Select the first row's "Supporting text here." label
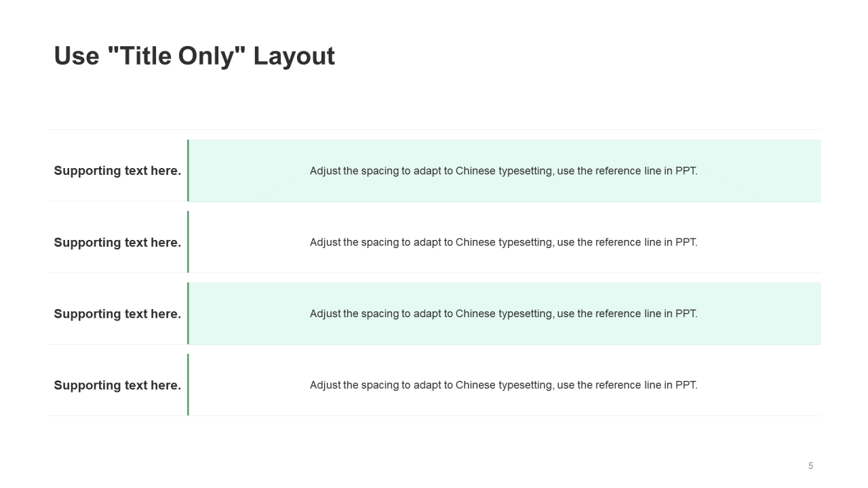Screen dimensions: 868x488 click(117, 171)
